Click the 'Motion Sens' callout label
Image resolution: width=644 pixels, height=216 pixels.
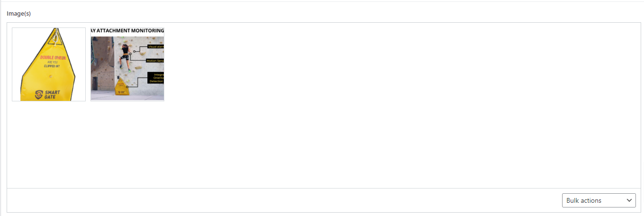(155, 61)
